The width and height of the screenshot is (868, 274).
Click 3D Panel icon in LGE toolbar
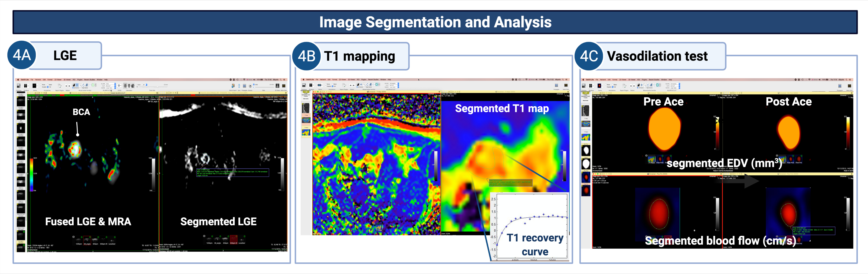pyautogui.click(x=278, y=86)
